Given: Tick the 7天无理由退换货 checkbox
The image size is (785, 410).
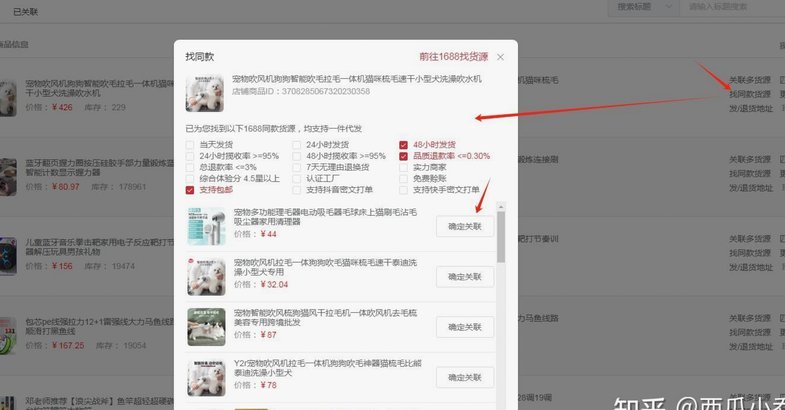Looking at the screenshot, I should click(296, 167).
